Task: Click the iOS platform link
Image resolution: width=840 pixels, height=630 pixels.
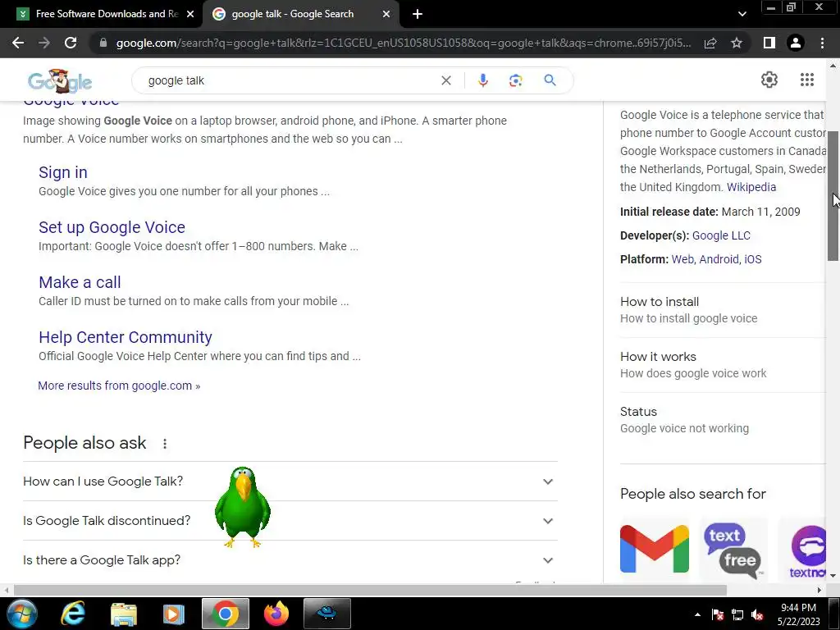Action: pos(753,259)
